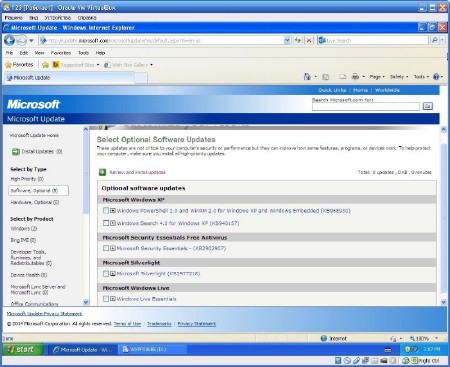Tick the Windows Live Essentials update checkbox
The height and width of the screenshot is (367, 450).
[x=106, y=299]
